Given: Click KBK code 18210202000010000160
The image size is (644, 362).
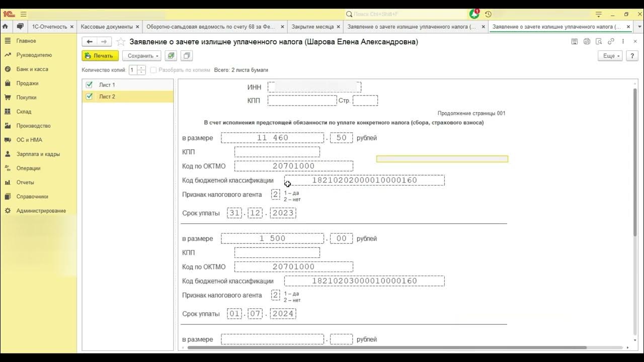Looking at the screenshot, I should [365, 180].
